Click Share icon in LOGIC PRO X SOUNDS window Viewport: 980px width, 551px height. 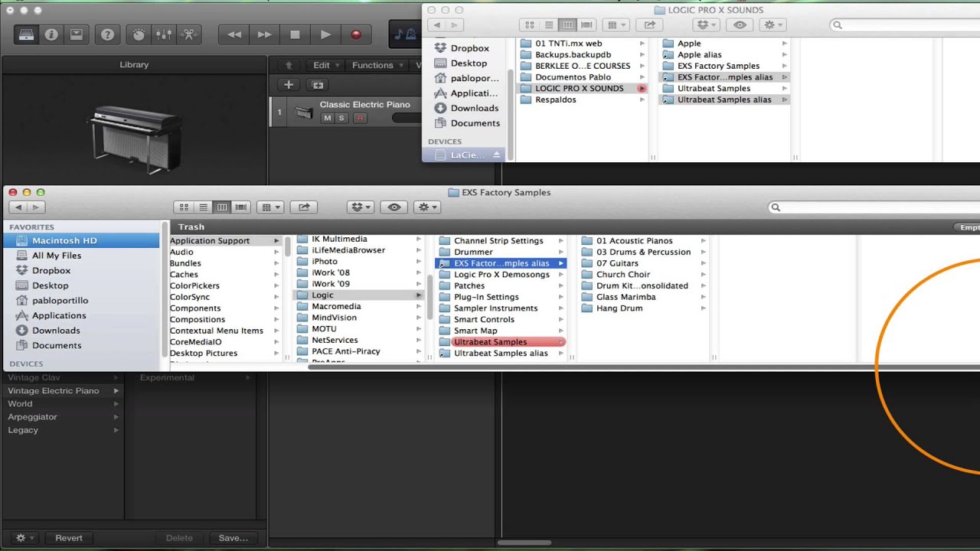pos(649,25)
